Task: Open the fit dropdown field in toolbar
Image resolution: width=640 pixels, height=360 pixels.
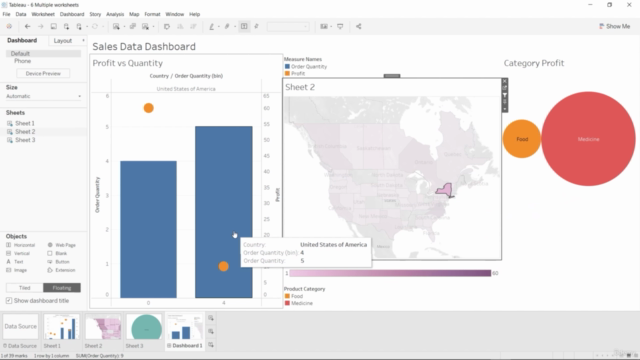Action: tap(288, 27)
